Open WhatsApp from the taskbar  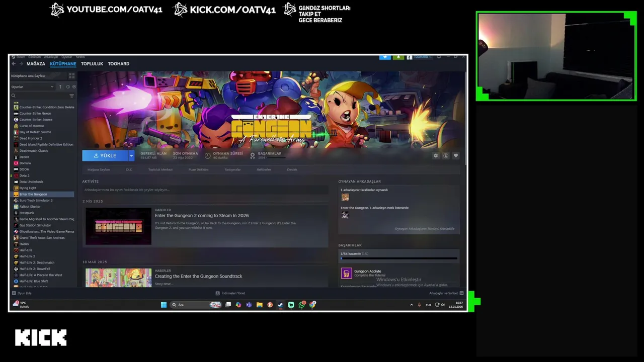coord(302,305)
